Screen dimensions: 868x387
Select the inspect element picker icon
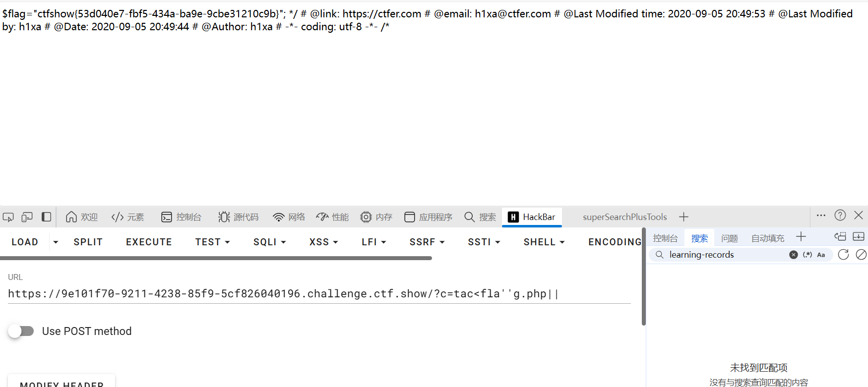click(8, 217)
